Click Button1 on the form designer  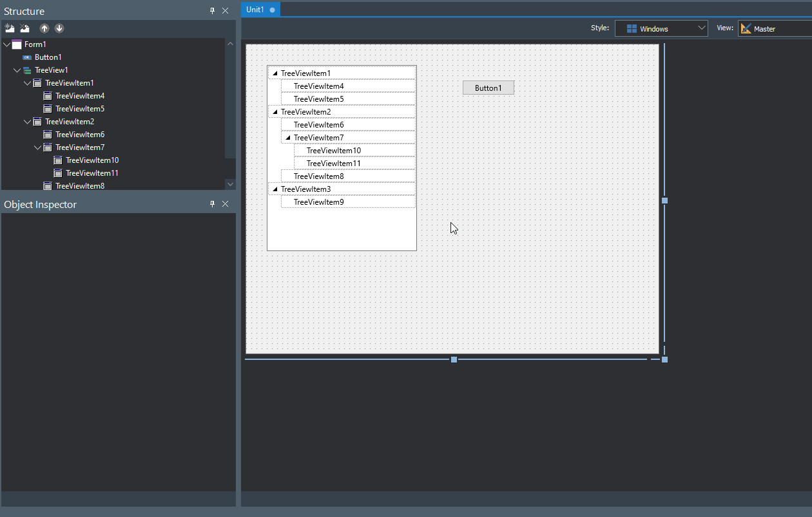(x=488, y=88)
